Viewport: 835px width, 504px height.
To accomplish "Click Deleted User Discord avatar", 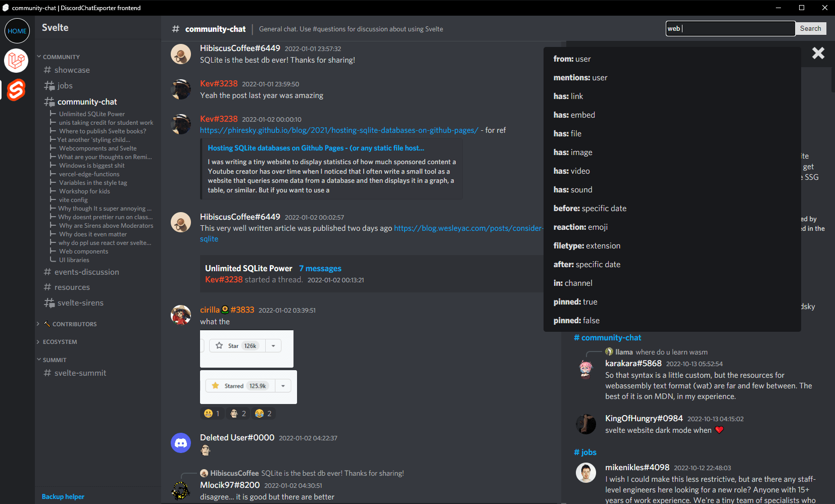I will click(181, 443).
